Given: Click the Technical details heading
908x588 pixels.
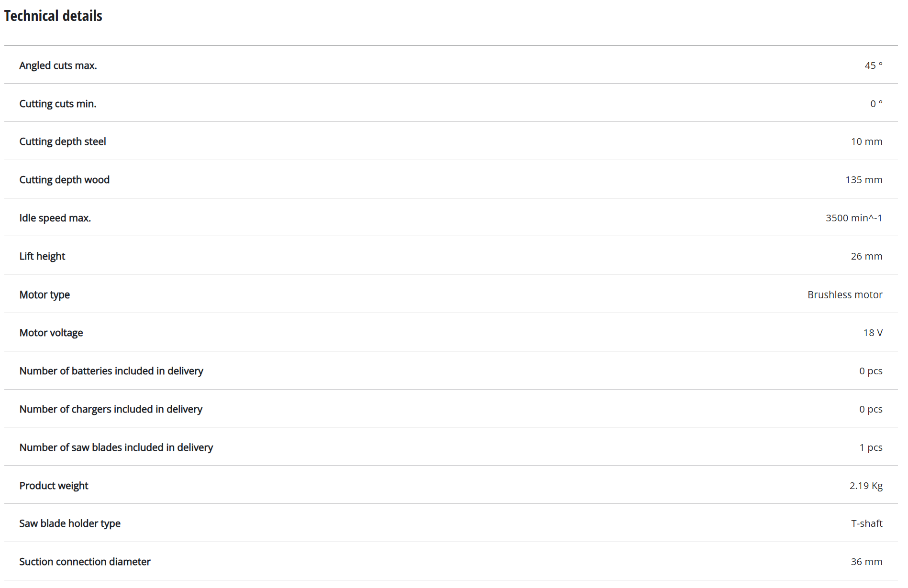Looking at the screenshot, I should (x=53, y=16).
